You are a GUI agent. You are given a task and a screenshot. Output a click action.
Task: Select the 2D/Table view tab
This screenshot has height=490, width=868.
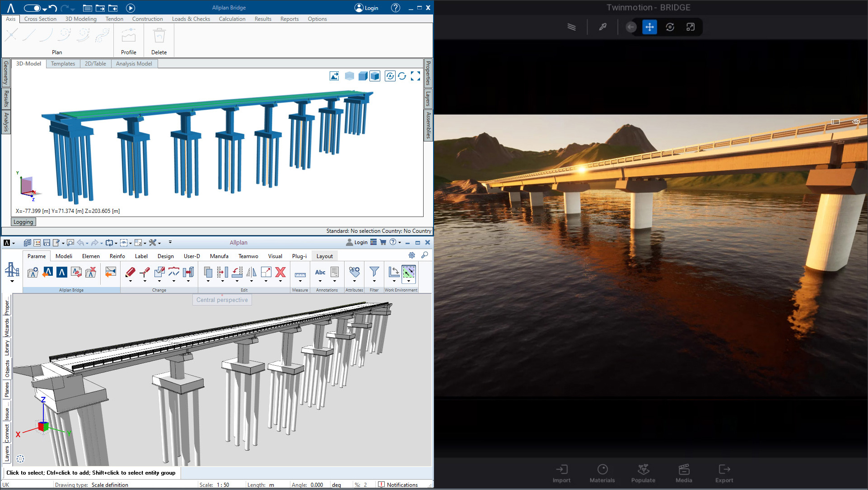pos(95,64)
